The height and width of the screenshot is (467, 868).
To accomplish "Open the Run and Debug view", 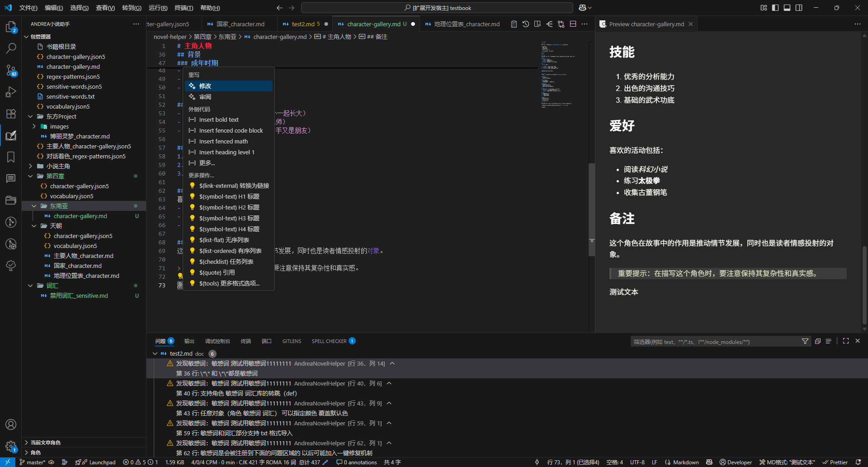I will (11, 92).
